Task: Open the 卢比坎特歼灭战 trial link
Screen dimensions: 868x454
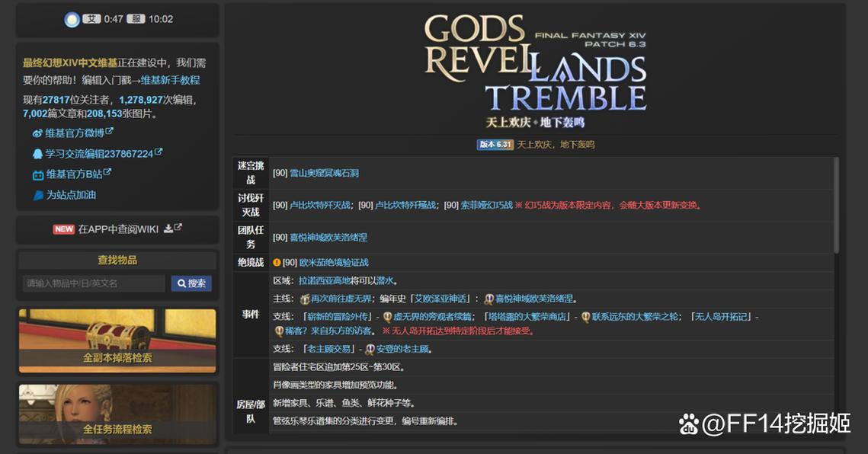Action: click(x=320, y=206)
